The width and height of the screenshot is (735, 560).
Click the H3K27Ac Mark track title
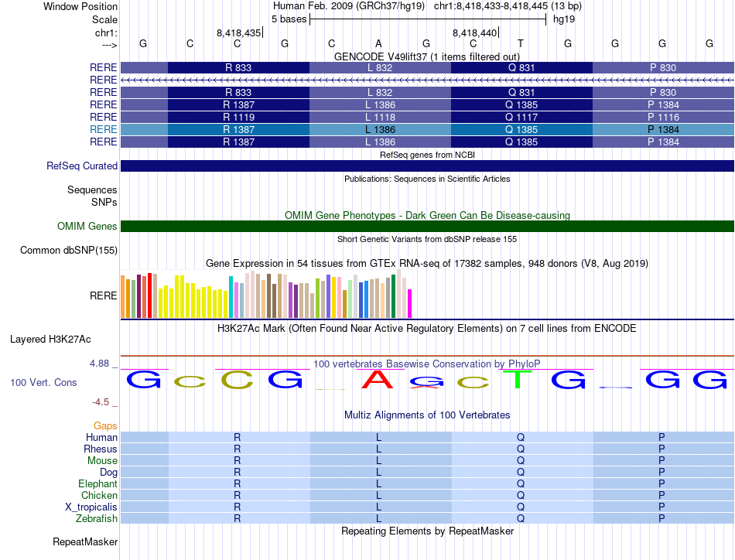426,328
